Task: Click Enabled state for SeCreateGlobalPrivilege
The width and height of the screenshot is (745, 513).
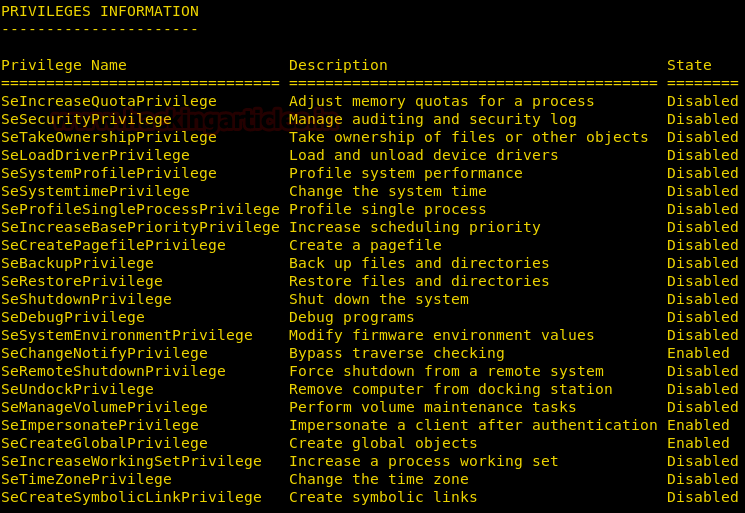Action: (x=698, y=444)
